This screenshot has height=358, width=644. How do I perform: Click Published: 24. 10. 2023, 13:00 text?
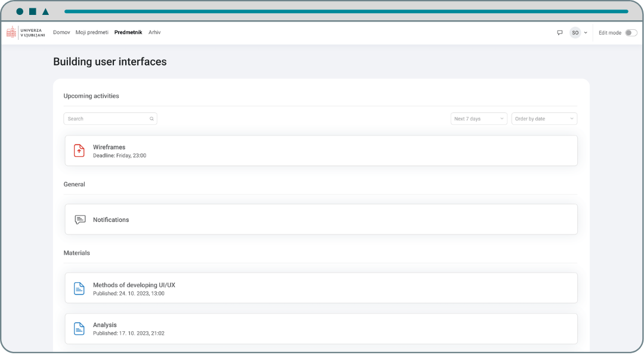[x=129, y=294]
